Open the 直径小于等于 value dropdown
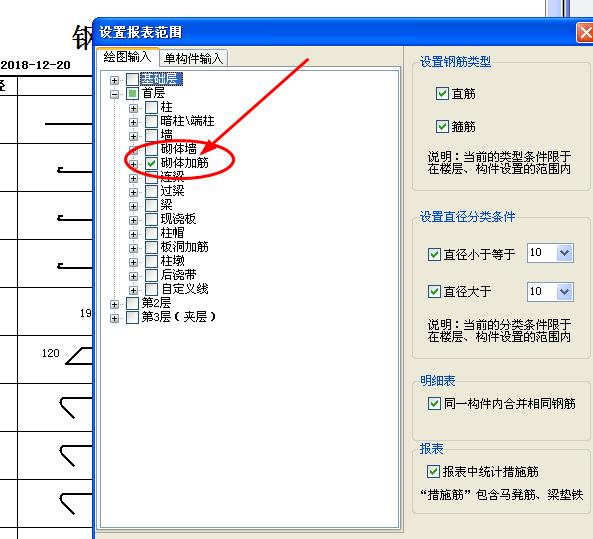The height and width of the screenshot is (539, 593). [x=565, y=253]
